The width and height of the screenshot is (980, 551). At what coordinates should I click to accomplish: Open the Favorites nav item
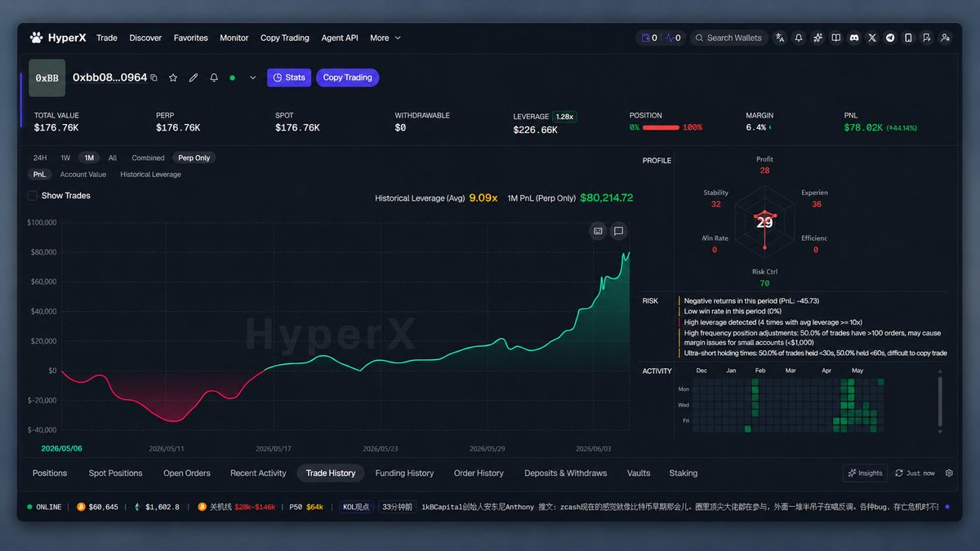pyautogui.click(x=190, y=38)
